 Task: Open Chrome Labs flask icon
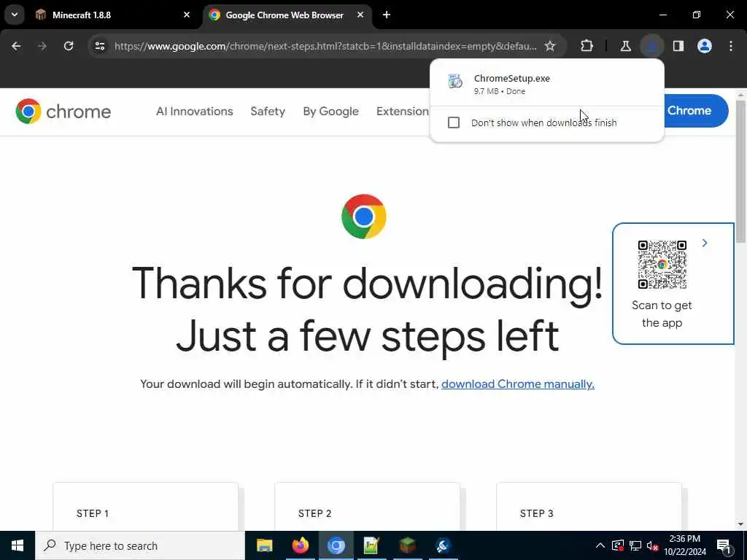click(x=625, y=46)
